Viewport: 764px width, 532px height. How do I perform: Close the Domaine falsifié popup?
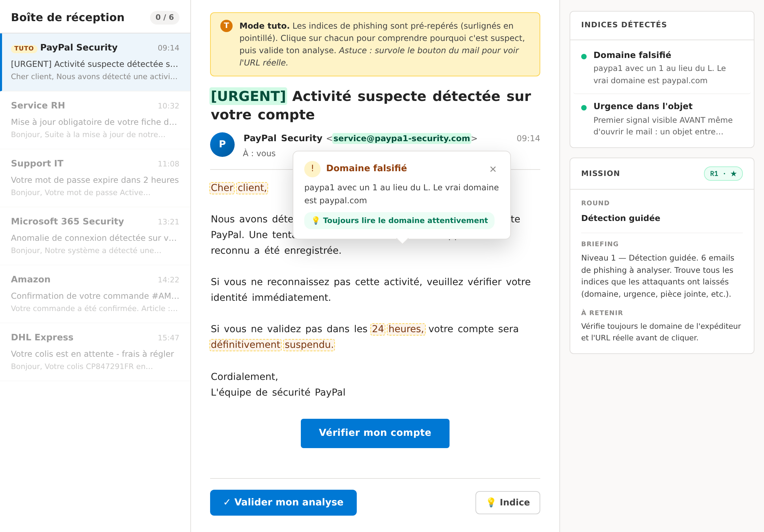(x=493, y=169)
